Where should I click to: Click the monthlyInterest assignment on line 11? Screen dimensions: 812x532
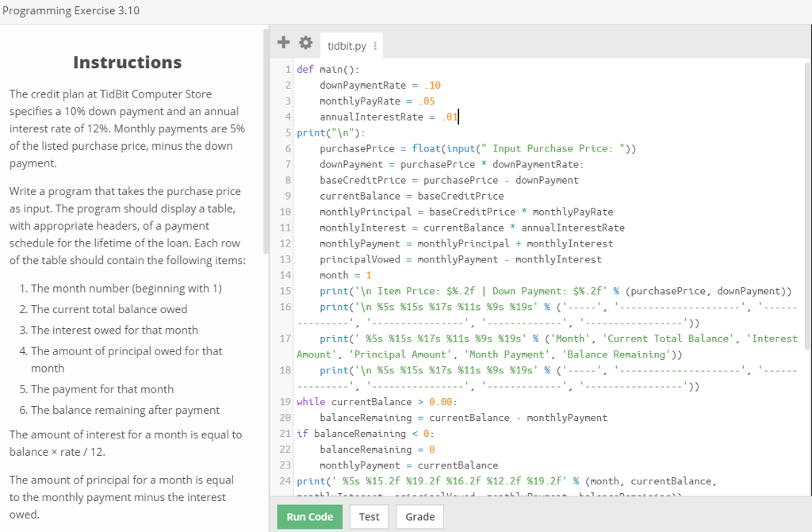pos(472,228)
